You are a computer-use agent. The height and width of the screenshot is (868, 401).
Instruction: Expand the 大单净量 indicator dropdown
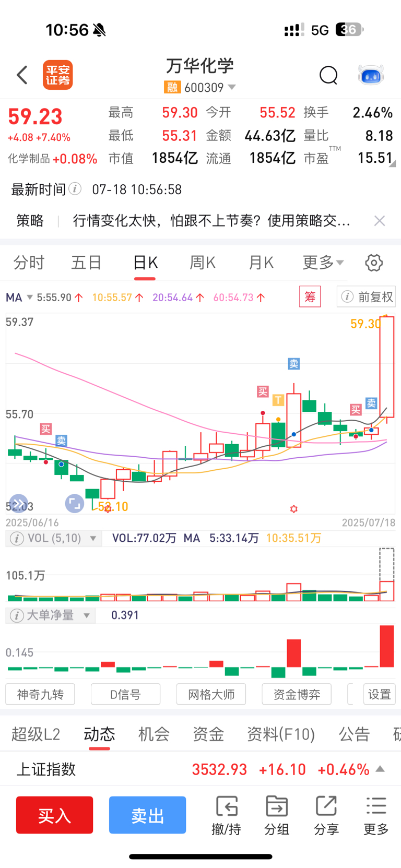coord(87,616)
